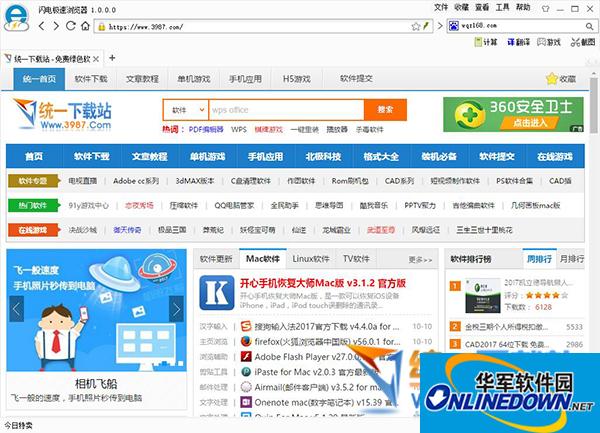Open H5游戏 in the top site bar

(x=297, y=79)
